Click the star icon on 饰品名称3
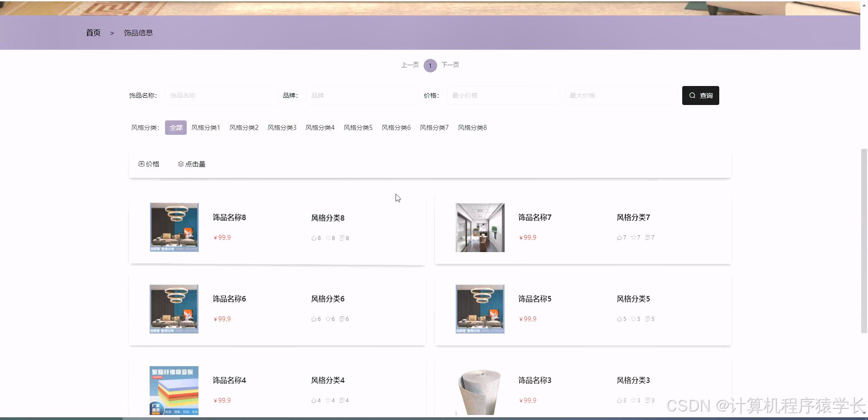 coord(634,400)
